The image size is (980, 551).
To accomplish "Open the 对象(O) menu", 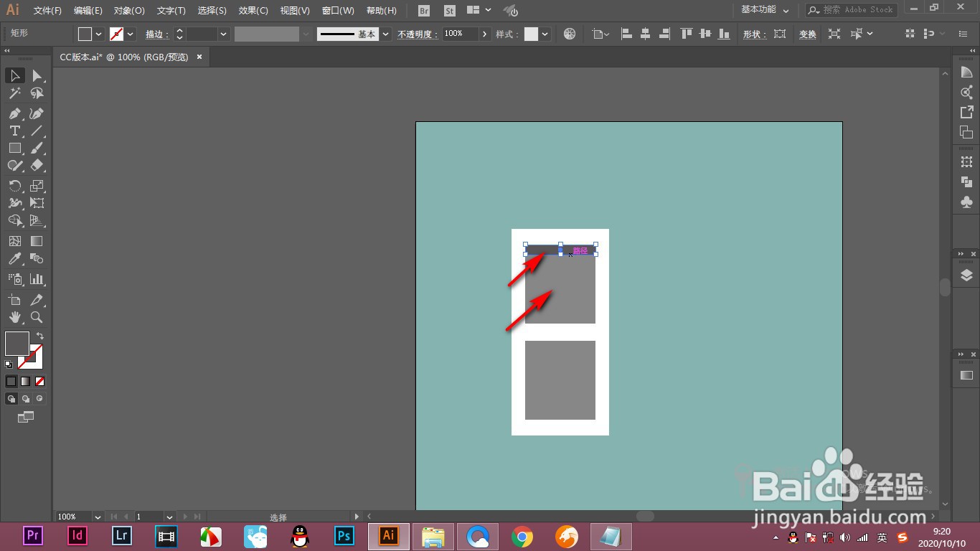I will coord(129,11).
